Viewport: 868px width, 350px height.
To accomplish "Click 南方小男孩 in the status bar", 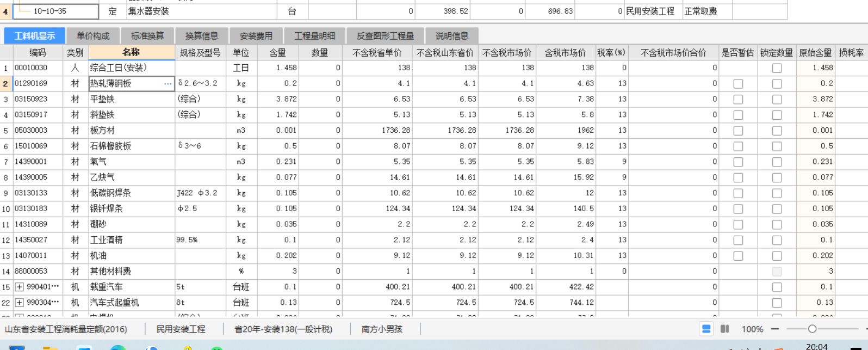I will [382, 329].
